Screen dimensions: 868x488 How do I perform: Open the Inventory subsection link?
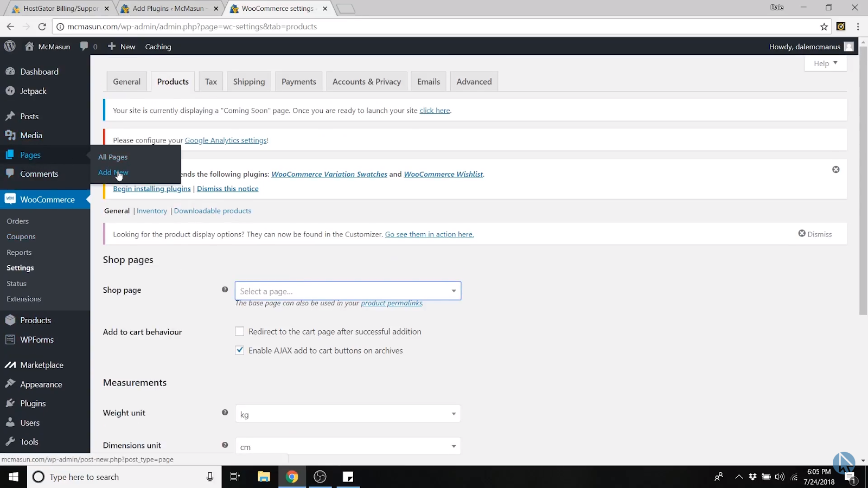tap(152, 211)
